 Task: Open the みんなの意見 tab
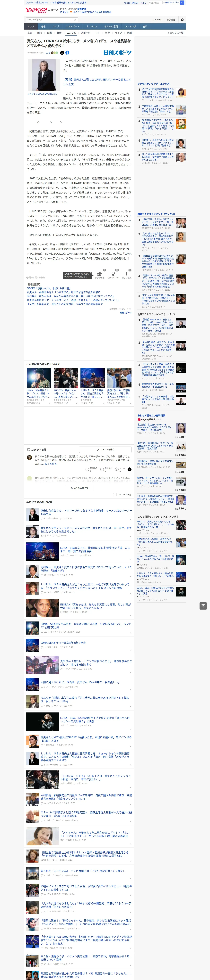pyautogui.click(x=111, y=27)
